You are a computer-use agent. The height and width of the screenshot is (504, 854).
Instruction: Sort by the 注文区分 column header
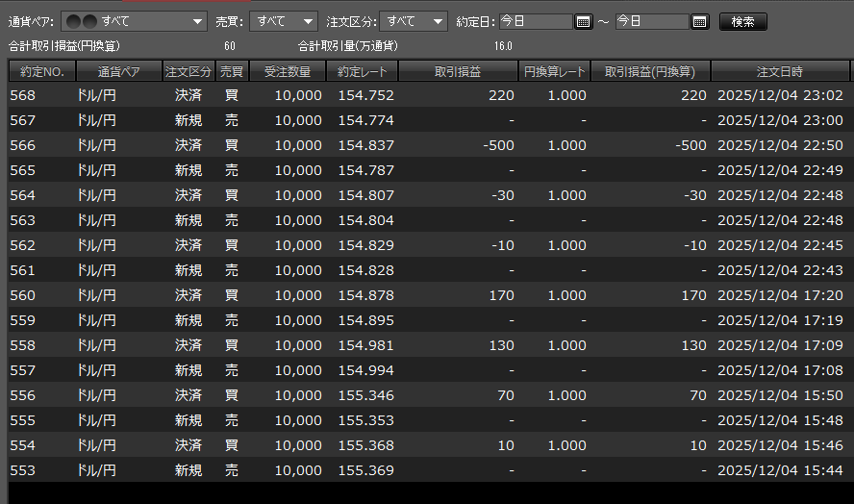(x=188, y=71)
